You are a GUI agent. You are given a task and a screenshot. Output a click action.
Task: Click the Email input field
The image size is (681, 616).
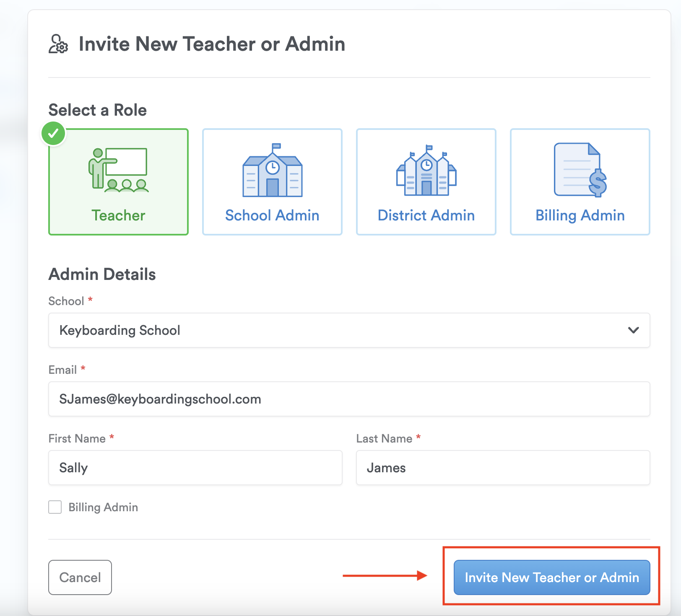pos(349,399)
